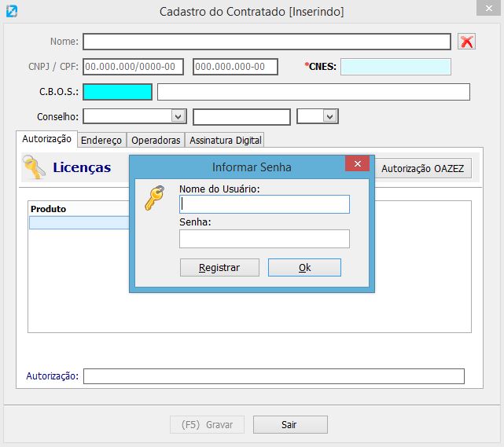
Task: Open the Conselho dropdown list
Action: coord(178,116)
